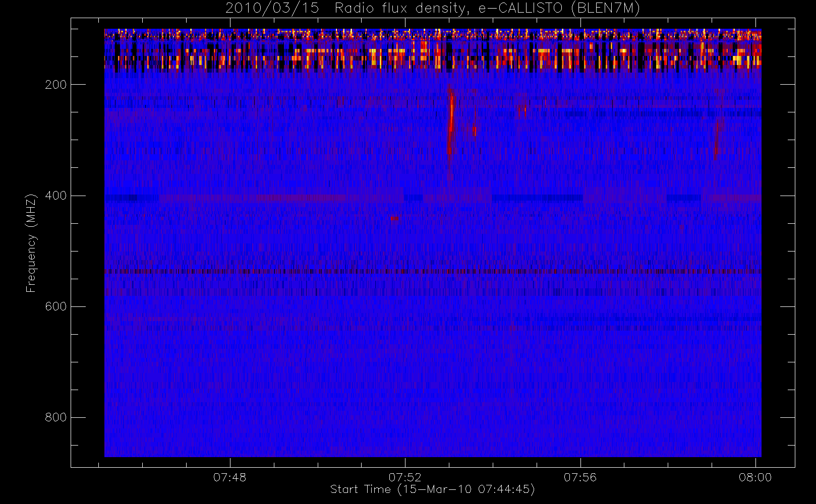The height and width of the screenshot is (504, 816).
Task: Click the 600 frequency tick label
Action: 56,306
